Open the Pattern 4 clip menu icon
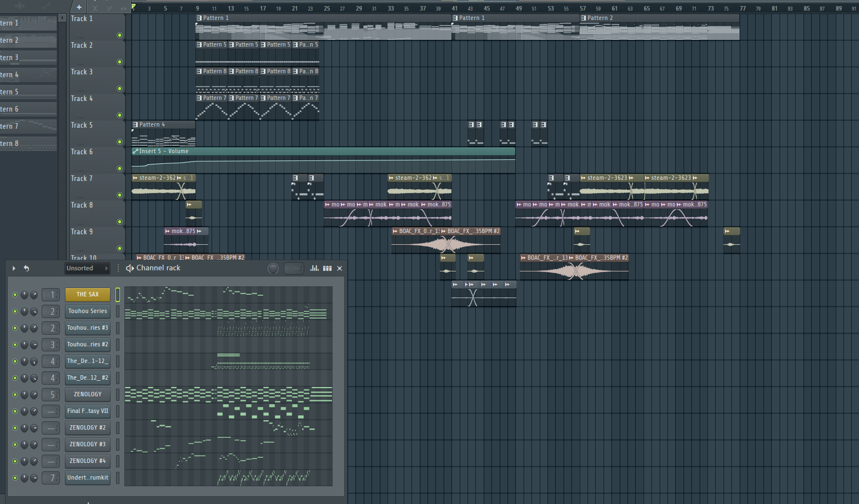 pos(135,125)
